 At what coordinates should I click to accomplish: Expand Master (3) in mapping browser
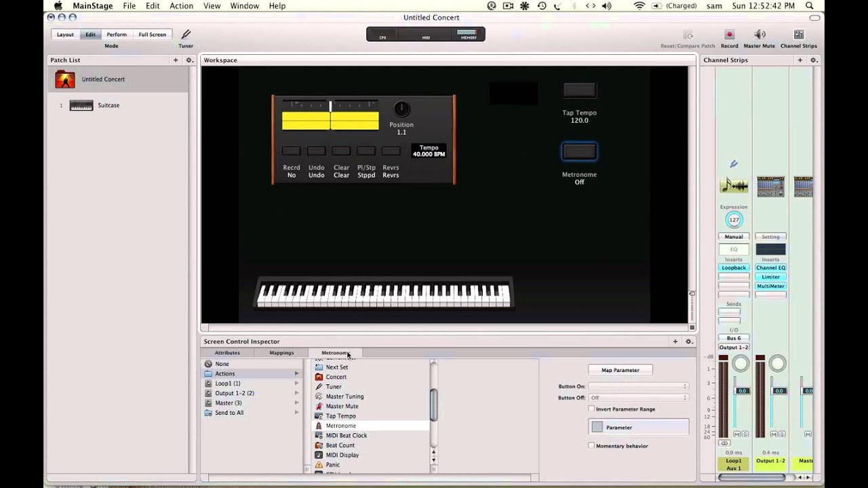(296, 403)
